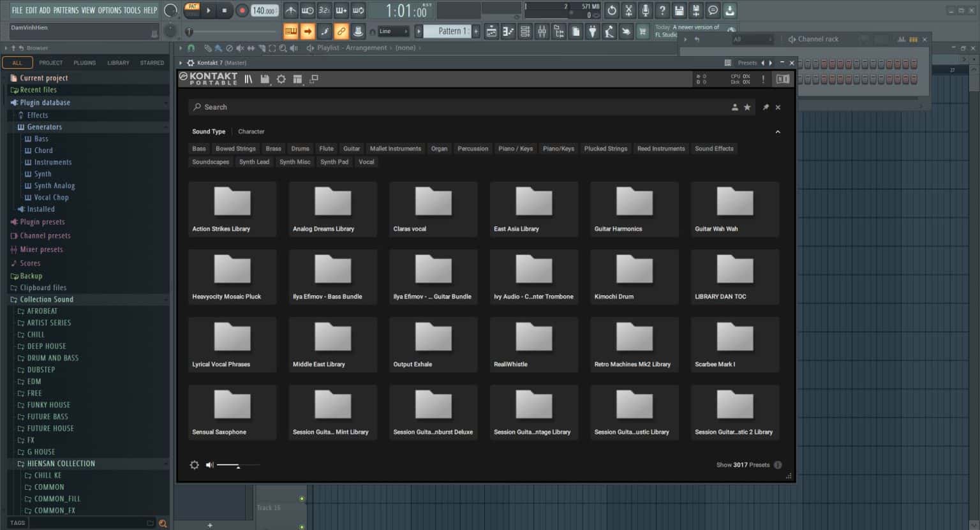This screenshot has width=980, height=530.
Task: Filter by favorites star in search
Action: (x=747, y=107)
